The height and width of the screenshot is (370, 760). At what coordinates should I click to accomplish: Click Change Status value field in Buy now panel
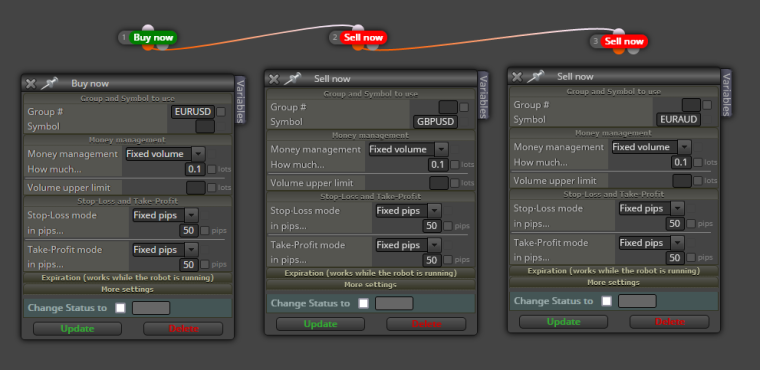tap(151, 308)
